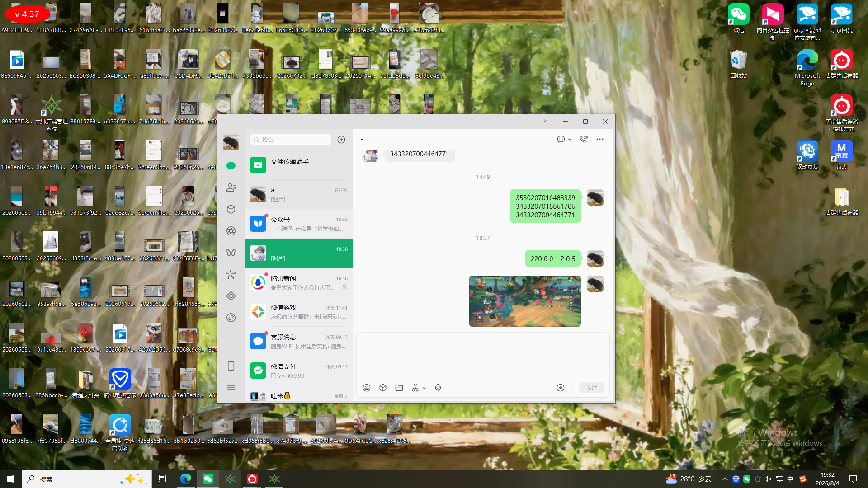Expand the screenshot options arrow beside scissors
Viewport: 868px width, 488px height.
coord(424,388)
